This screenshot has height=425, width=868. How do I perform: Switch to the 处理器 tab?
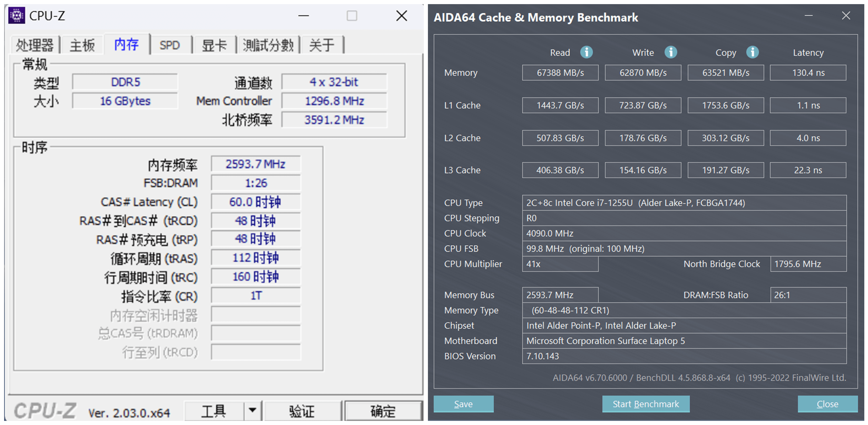(x=35, y=45)
